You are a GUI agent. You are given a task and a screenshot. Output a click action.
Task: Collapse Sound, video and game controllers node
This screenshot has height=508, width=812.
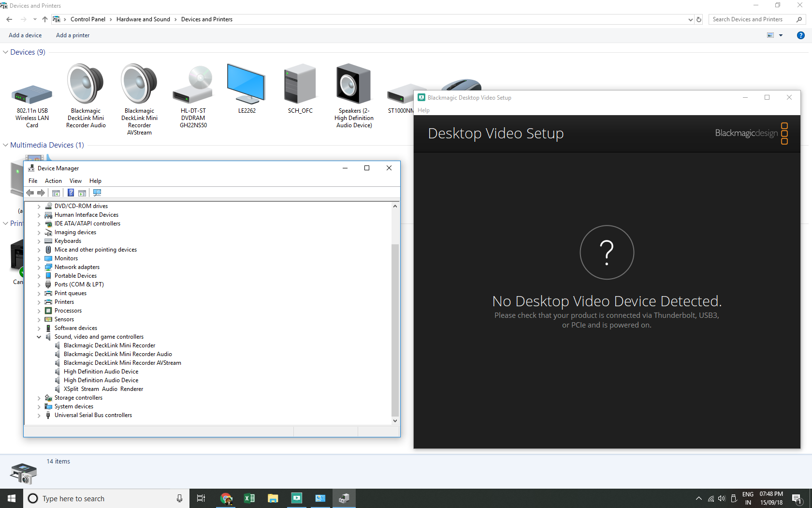pyautogui.click(x=39, y=337)
